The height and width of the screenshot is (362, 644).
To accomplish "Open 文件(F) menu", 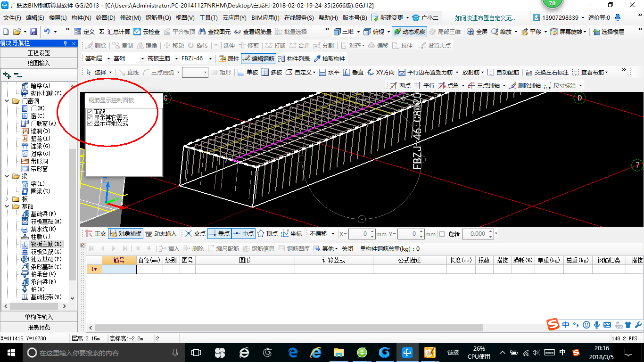I will 12,18.
